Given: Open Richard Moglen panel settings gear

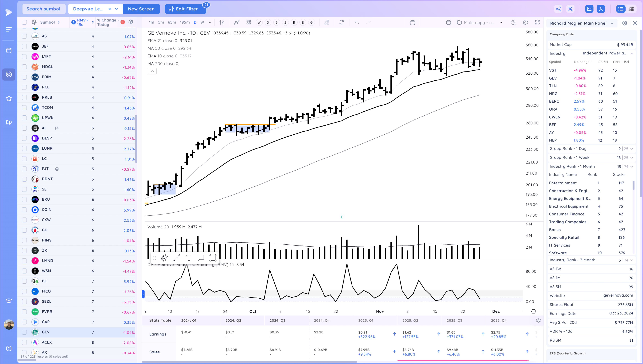Looking at the screenshot, I should click(625, 23).
